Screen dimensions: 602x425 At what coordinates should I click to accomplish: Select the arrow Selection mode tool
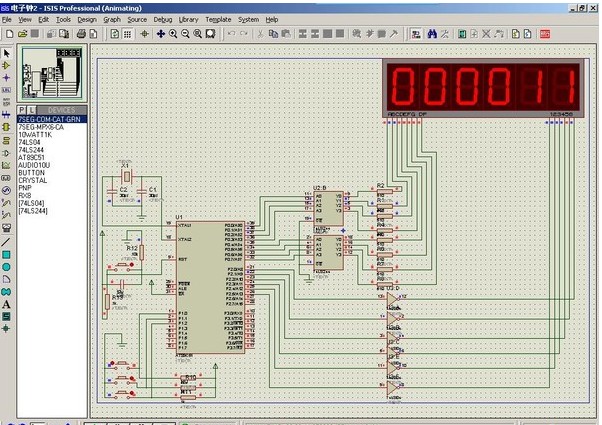click(x=6, y=53)
